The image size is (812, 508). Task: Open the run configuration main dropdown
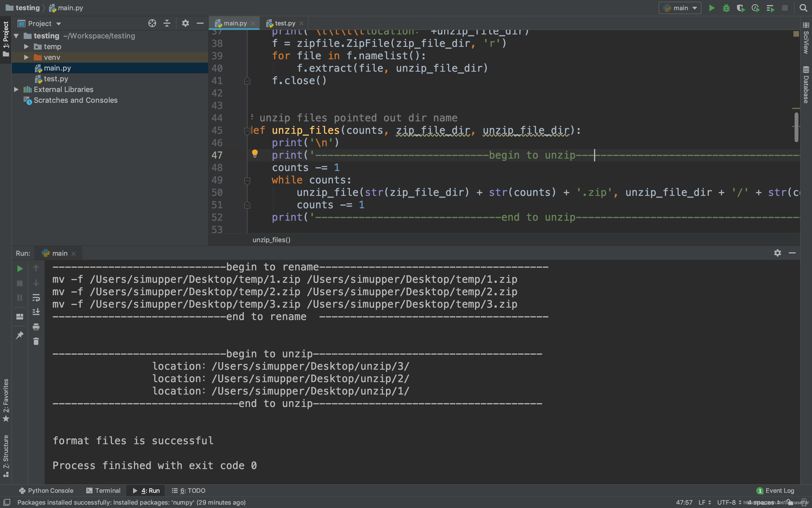(680, 8)
